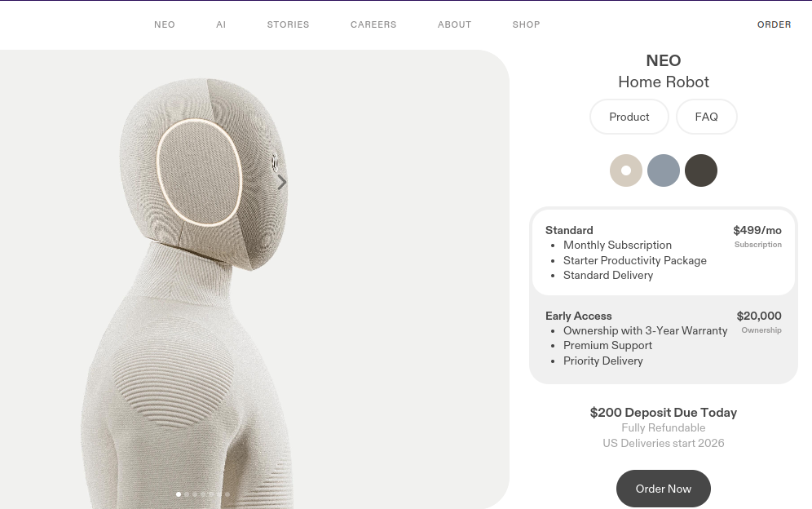Open the NEO menu item
The image size is (812, 509).
165,24
